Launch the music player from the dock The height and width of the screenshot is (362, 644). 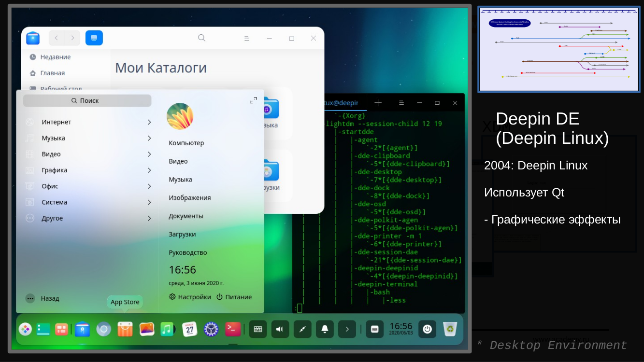[167, 329]
